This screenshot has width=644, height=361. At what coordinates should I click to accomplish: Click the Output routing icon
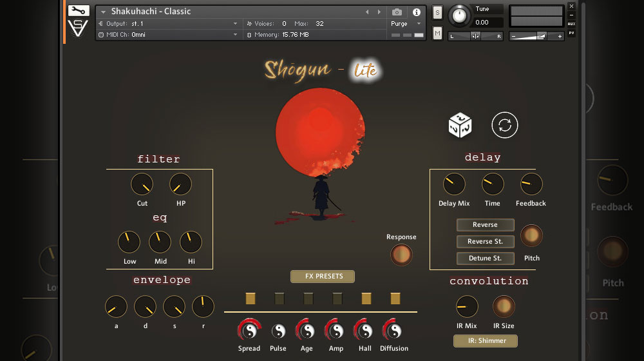click(x=101, y=24)
